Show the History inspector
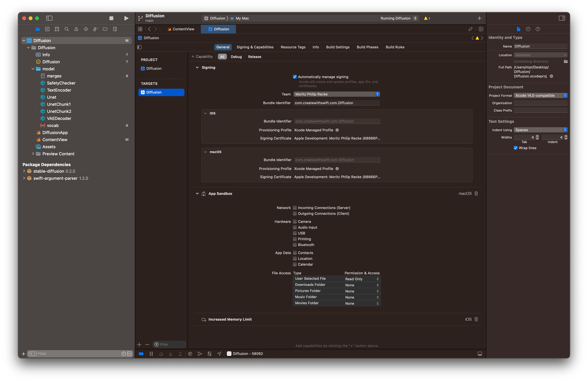 (x=528, y=29)
